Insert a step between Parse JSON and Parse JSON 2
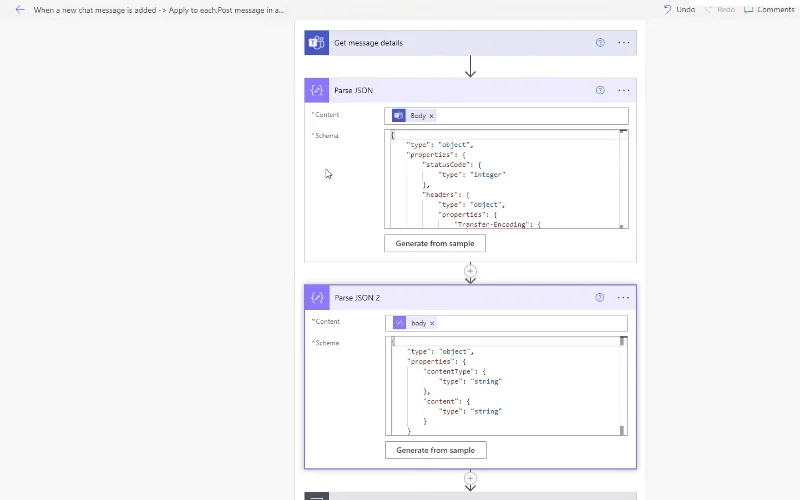This screenshot has height=500, width=800. point(470,271)
